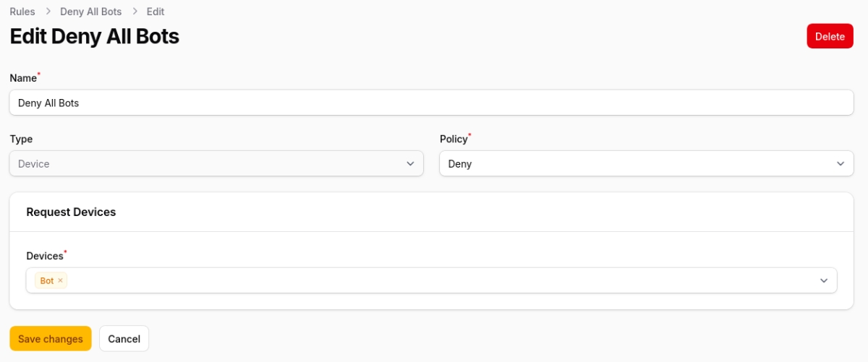868x362 pixels.
Task: Remove the Bot tag from Devices
Action: (61, 281)
